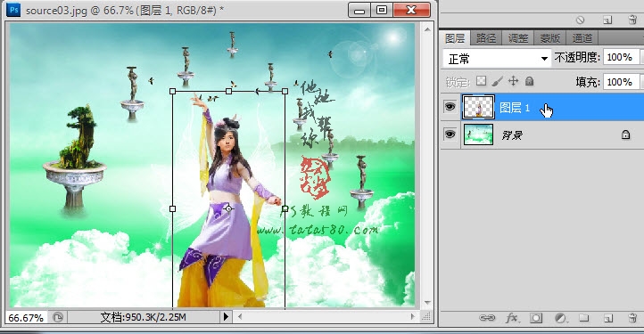Click top-middle transform handle

click(228, 91)
